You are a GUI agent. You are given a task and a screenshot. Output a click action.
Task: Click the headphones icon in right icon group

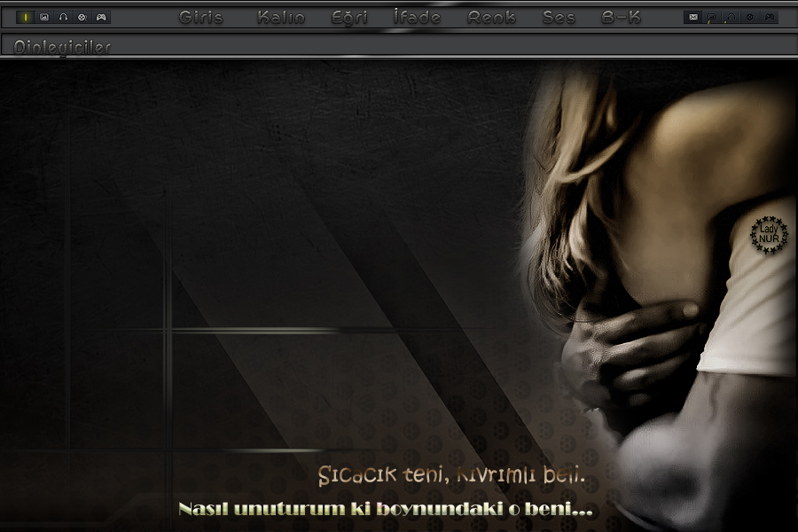click(x=731, y=17)
